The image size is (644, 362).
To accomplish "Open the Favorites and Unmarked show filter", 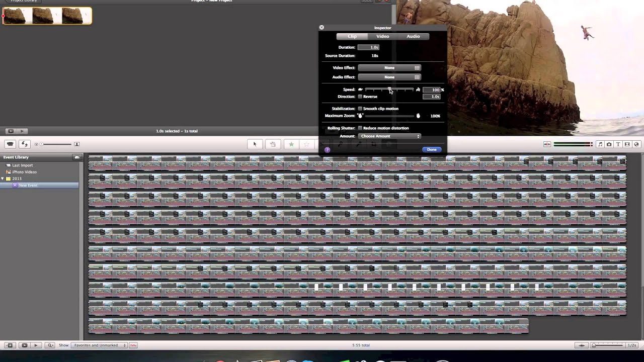I will [100, 345].
